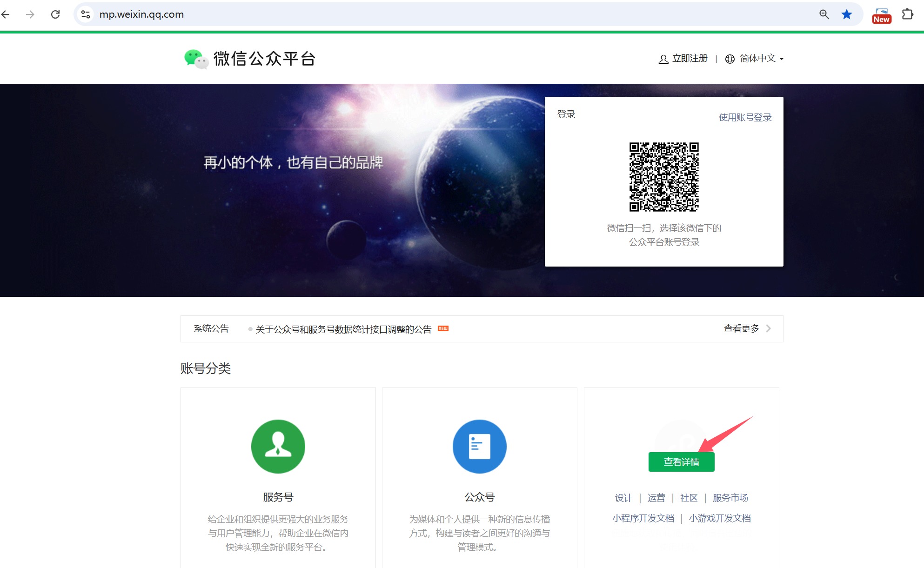Screen dimensions: 924x568
Task: Open site information icon in address bar
Action: coord(86,14)
